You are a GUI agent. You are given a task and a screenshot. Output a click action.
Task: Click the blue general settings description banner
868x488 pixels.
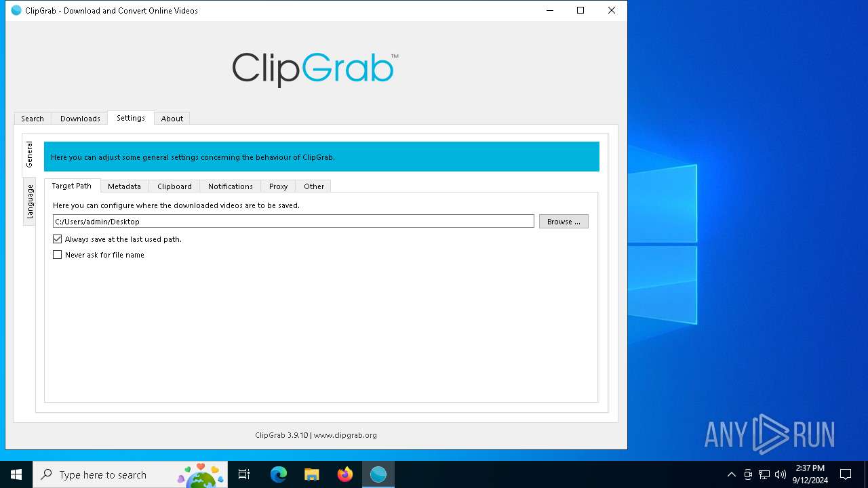pos(321,157)
